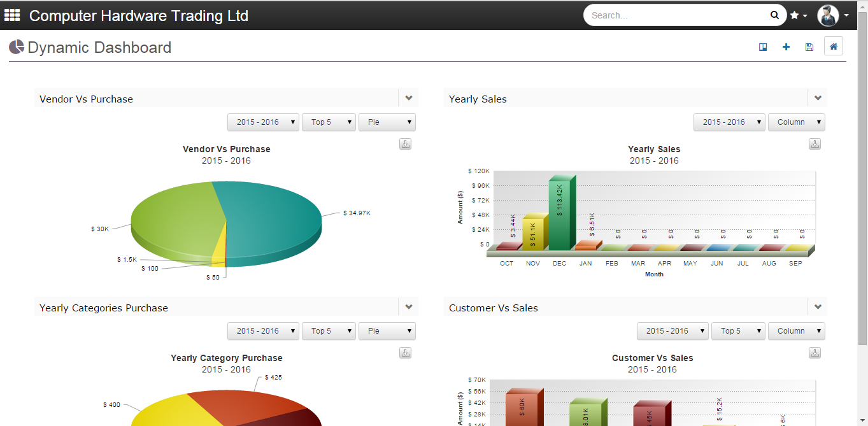This screenshot has width=868, height=426.
Task: Download the Vendor Vs Purchase chart
Action: pyautogui.click(x=406, y=144)
